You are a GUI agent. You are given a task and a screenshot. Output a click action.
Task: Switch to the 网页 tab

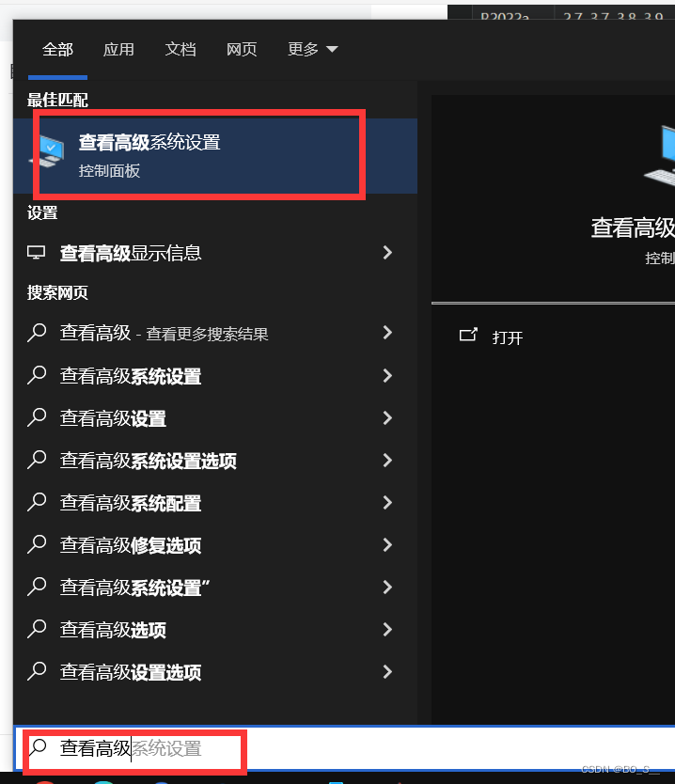click(242, 49)
